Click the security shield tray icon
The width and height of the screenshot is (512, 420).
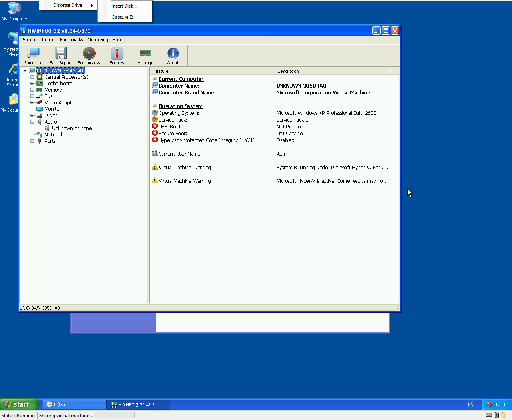coord(489,404)
